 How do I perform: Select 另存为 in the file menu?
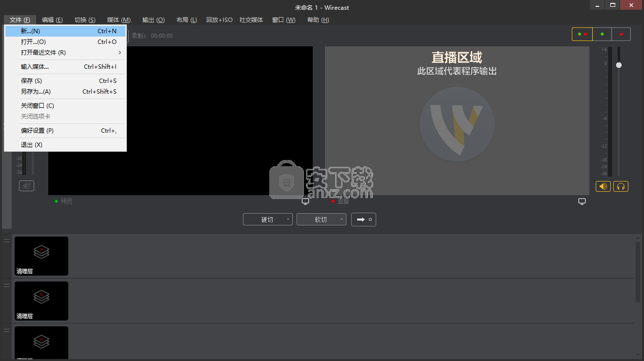point(36,92)
